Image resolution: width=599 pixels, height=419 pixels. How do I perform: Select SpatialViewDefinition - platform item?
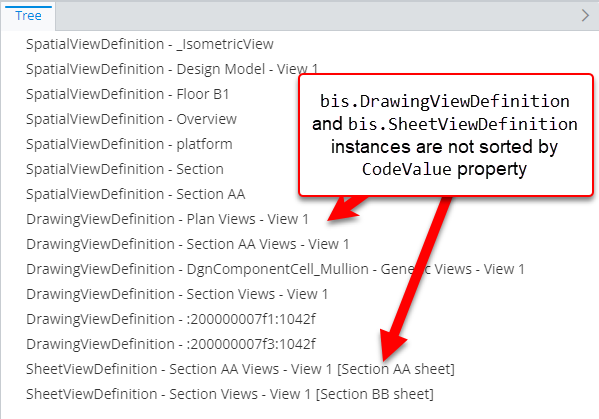[x=129, y=144]
